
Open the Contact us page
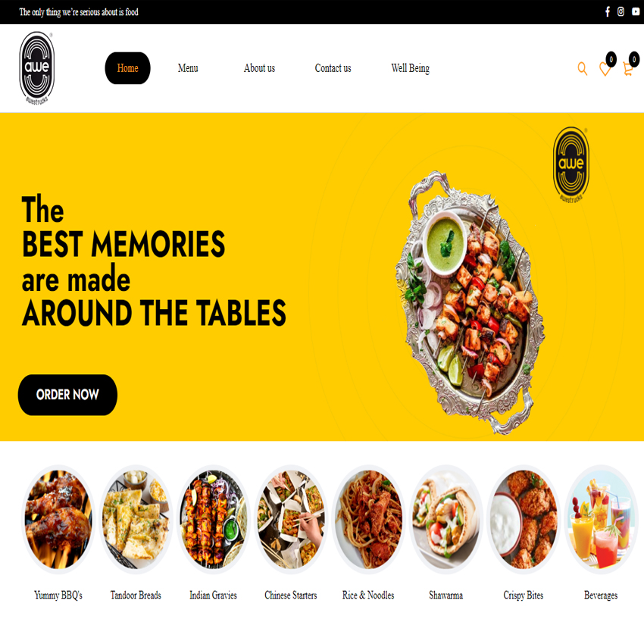pos(333,68)
